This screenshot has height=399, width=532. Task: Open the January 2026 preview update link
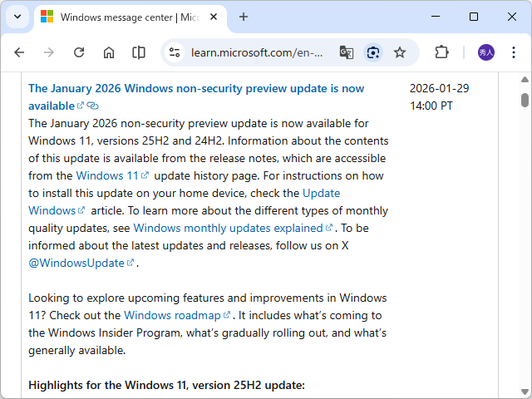click(x=195, y=89)
